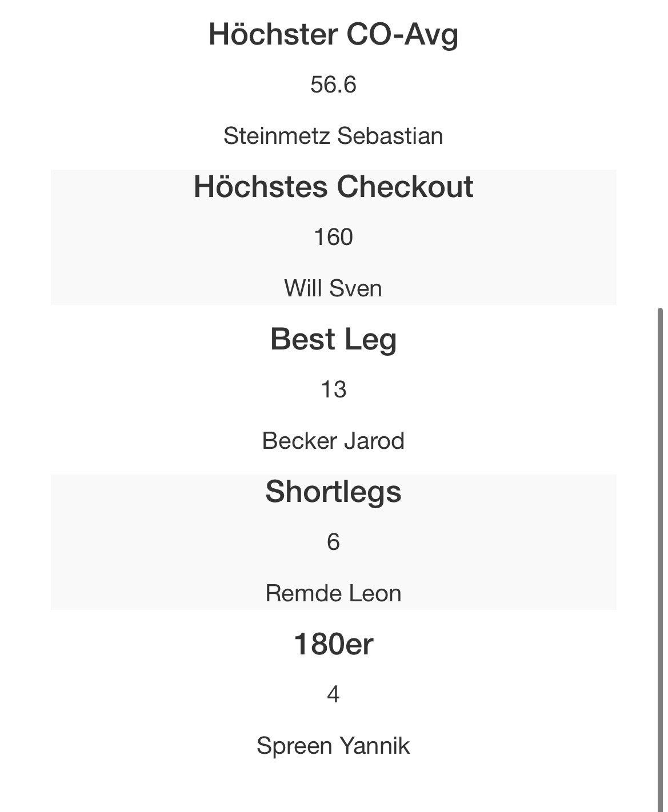Click the first name Yannik
668x812 pixels.
point(374,746)
